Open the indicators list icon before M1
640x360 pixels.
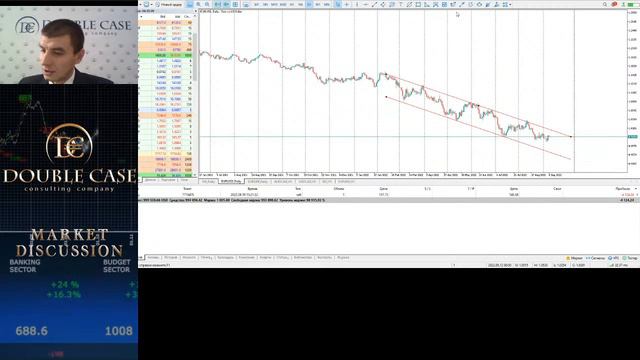pos(245,4)
